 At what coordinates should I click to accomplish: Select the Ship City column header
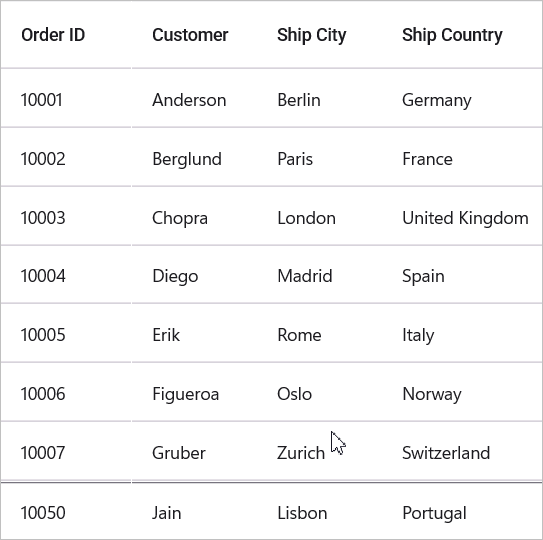(x=319, y=35)
